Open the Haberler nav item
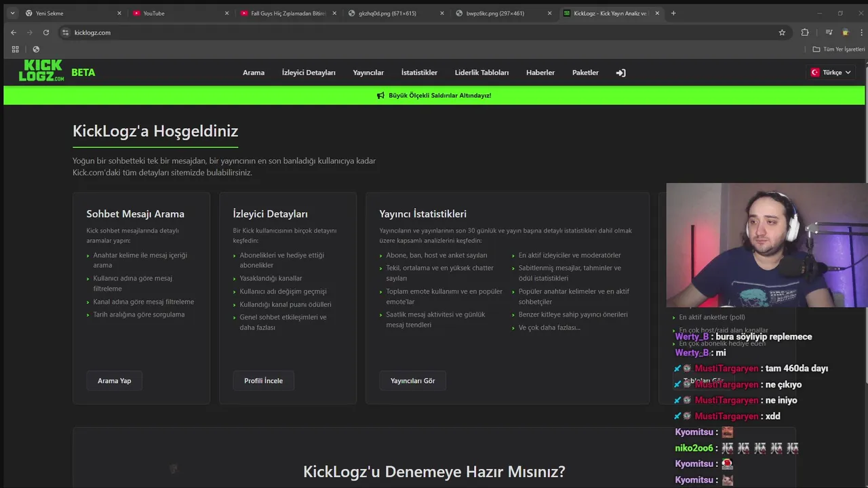The width and height of the screenshot is (868, 488). click(x=540, y=73)
